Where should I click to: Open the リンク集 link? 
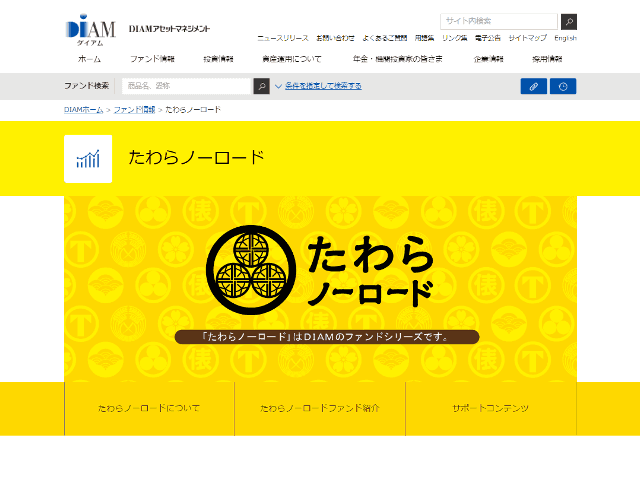pyautogui.click(x=455, y=38)
